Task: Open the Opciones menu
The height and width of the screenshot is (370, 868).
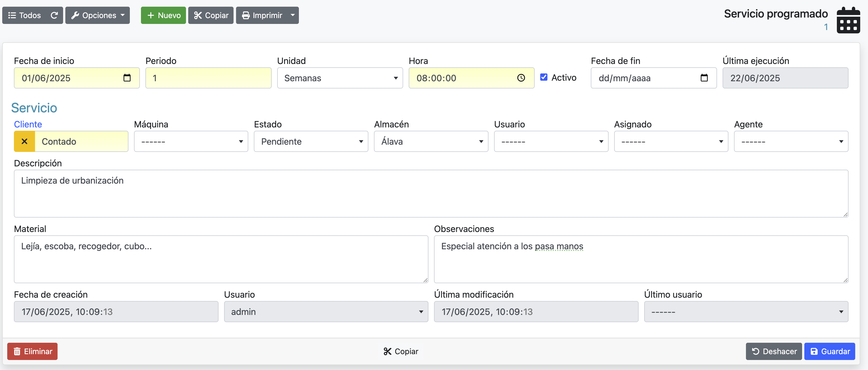Action: 97,15
